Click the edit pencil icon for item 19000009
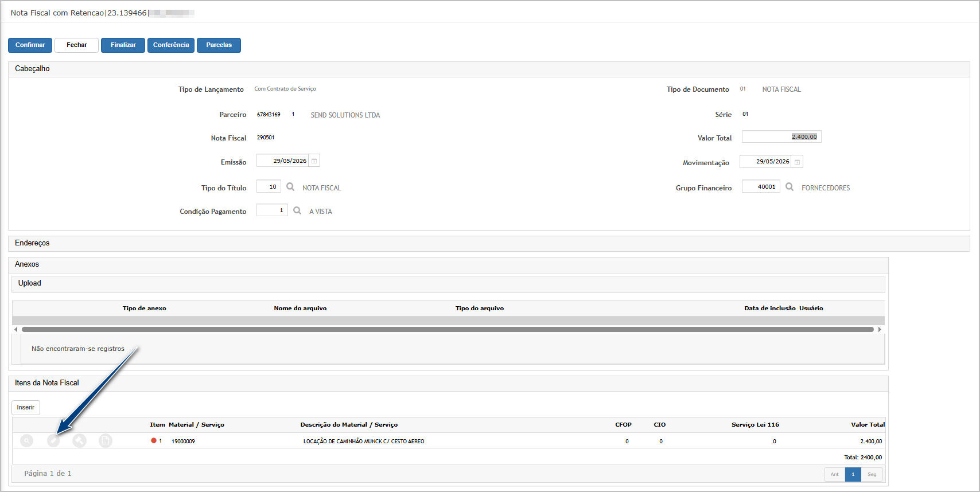 pyautogui.click(x=53, y=440)
